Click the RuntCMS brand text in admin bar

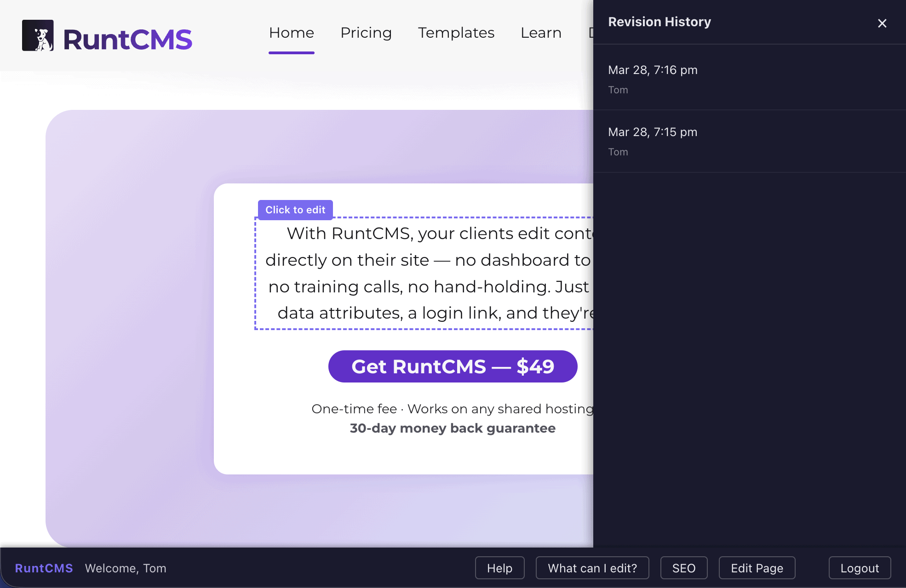coord(44,568)
